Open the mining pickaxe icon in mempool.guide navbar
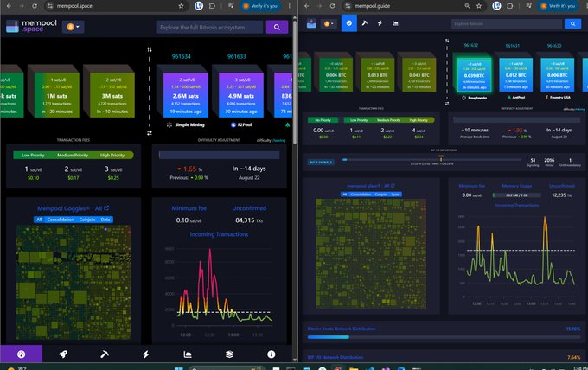The image size is (588, 370). coord(365,23)
